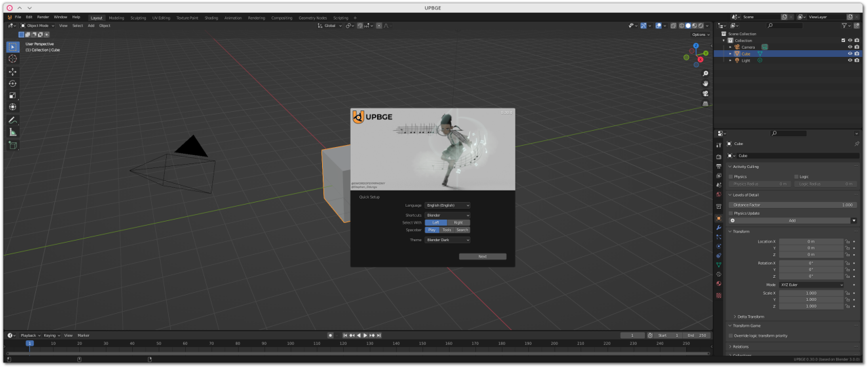Click the Scale X value field
The image size is (868, 368).
pos(811,293)
